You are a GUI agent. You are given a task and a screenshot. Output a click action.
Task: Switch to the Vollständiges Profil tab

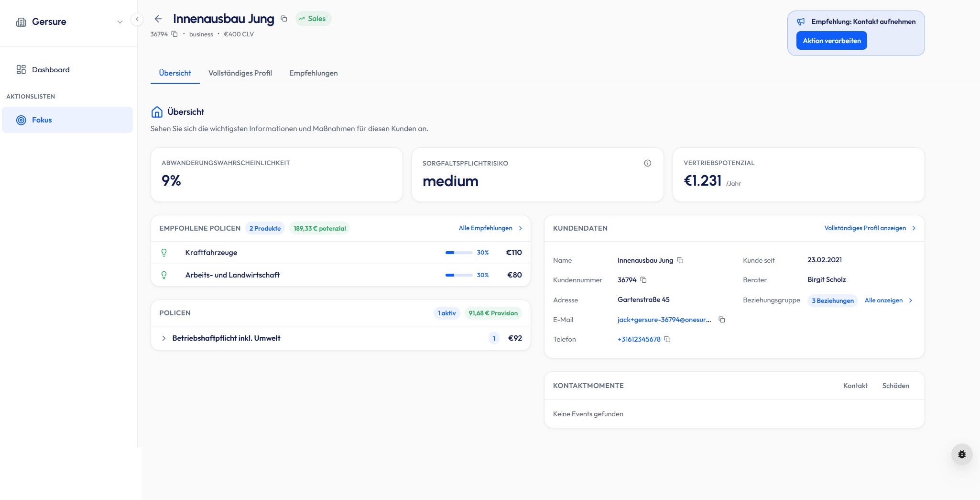pyautogui.click(x=240, y=73)
